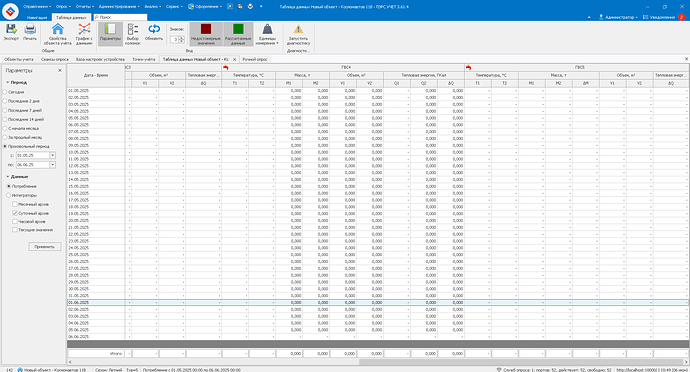Open the Уведомления panel
The width and height of the screenshot is (690, 372).
(x=659, y=17)
